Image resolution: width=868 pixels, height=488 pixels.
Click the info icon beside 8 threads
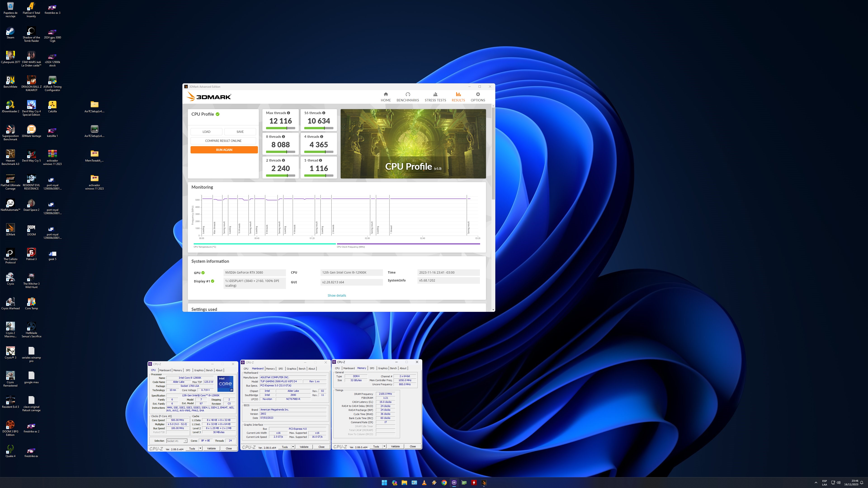[283, 137]
